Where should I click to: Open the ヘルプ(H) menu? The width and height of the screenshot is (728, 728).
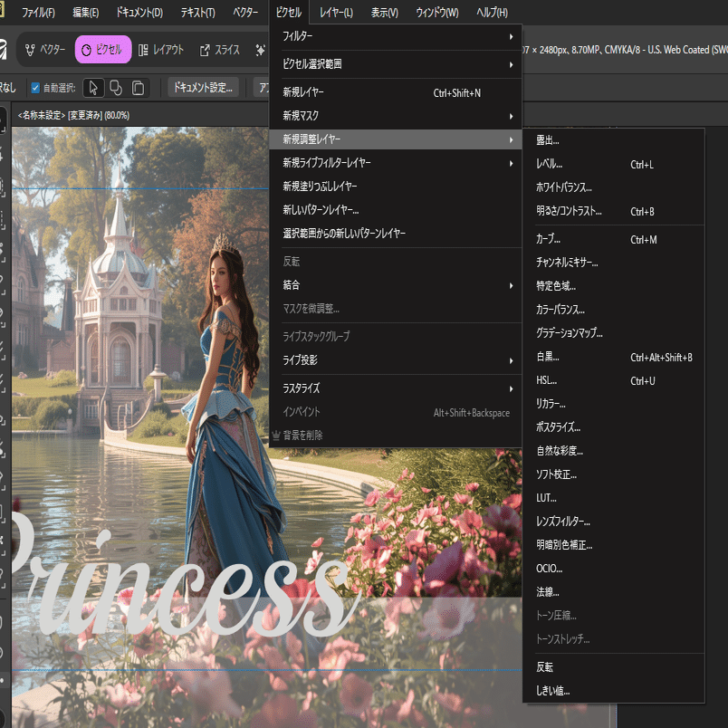click(x=493, y=13)
